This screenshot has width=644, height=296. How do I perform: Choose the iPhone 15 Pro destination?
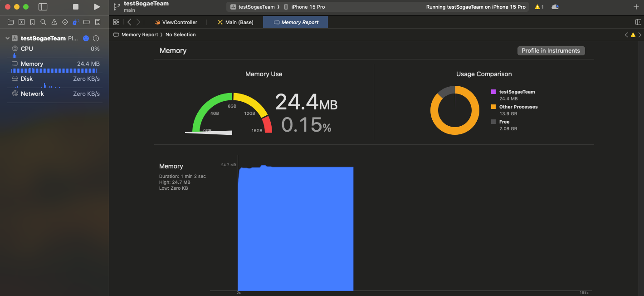[x=304, y=7]
